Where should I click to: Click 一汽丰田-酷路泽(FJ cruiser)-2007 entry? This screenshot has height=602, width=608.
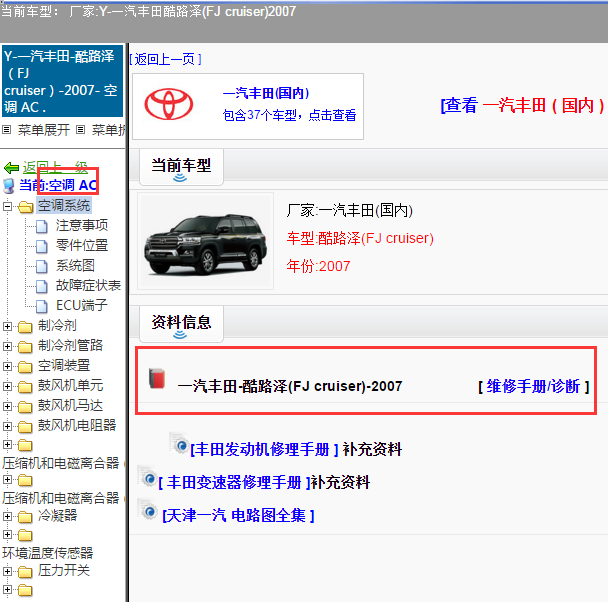pyautogui.click(x=290, y=386)
